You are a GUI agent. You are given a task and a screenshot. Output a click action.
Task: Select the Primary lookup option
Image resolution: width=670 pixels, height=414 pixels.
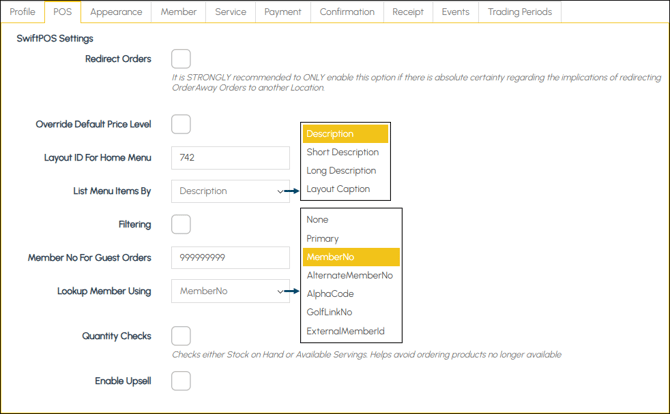(322, 239)
